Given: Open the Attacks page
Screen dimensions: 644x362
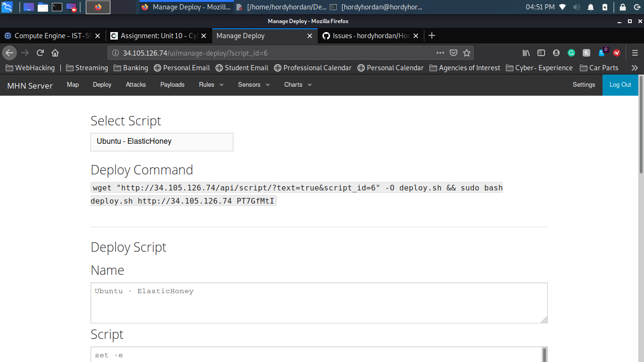Looking at the screenshot, I should pyautogui.click(x=136, y=85).
